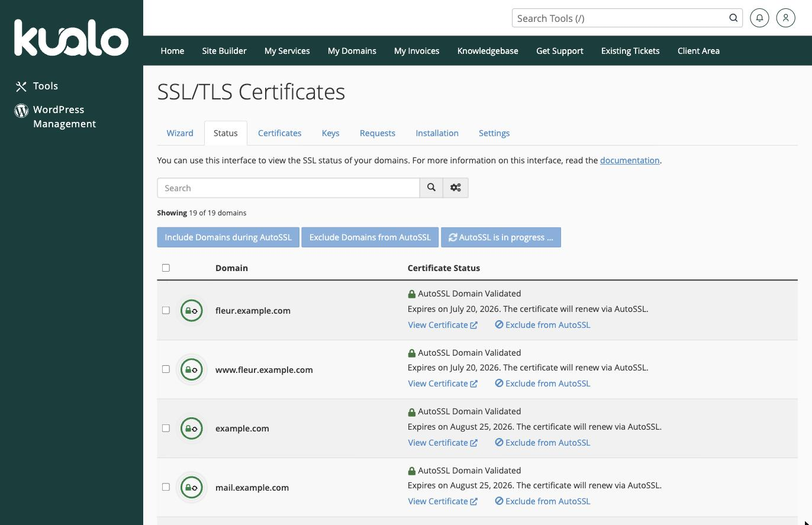Screen dimensions: 812x525
Task: Click the domain search magnifier button
Action: pos(431,188)
